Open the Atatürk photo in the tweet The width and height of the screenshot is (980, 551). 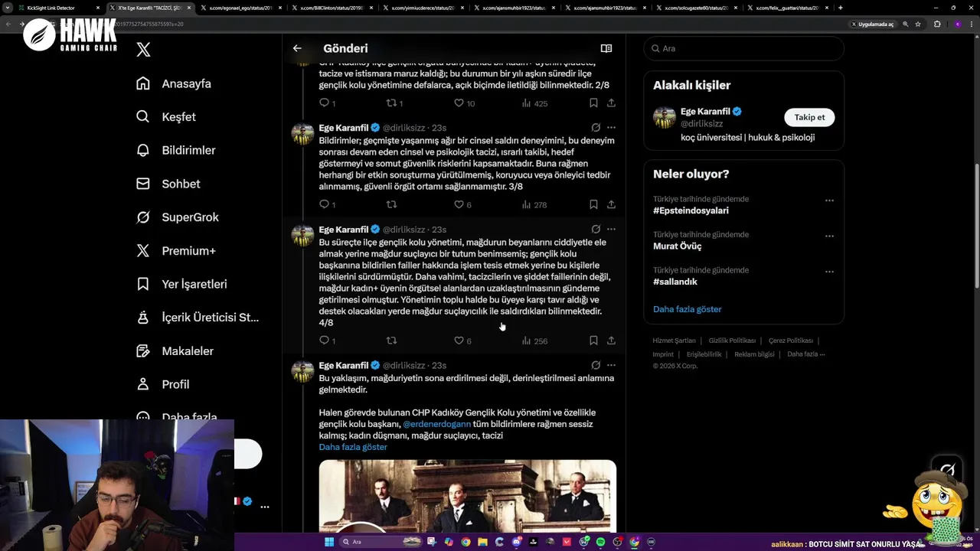[x=467, y=496]
